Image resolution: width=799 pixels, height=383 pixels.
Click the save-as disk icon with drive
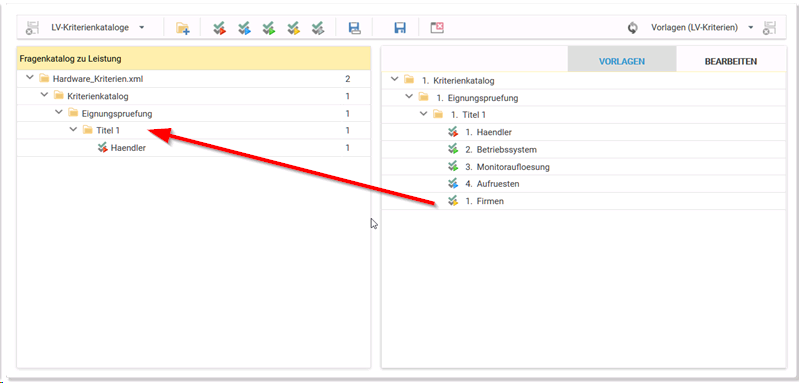[x=355, y=28]
